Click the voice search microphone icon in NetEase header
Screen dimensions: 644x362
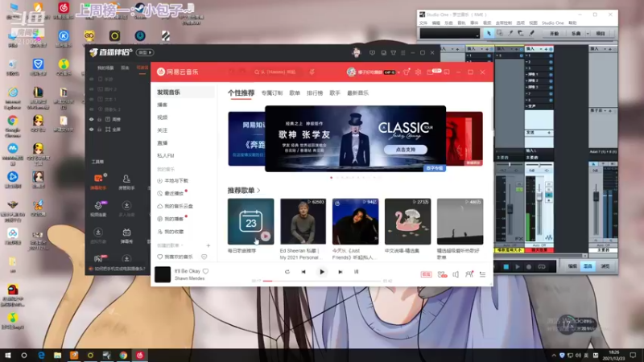coord(312,72)
